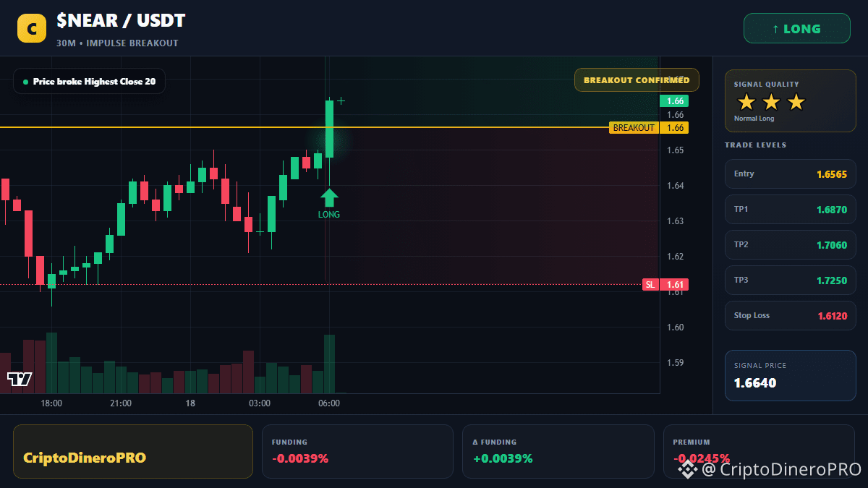Click the Normal Long quality label
This screenshot has width=868, height=488.
(x=754, y=119)
